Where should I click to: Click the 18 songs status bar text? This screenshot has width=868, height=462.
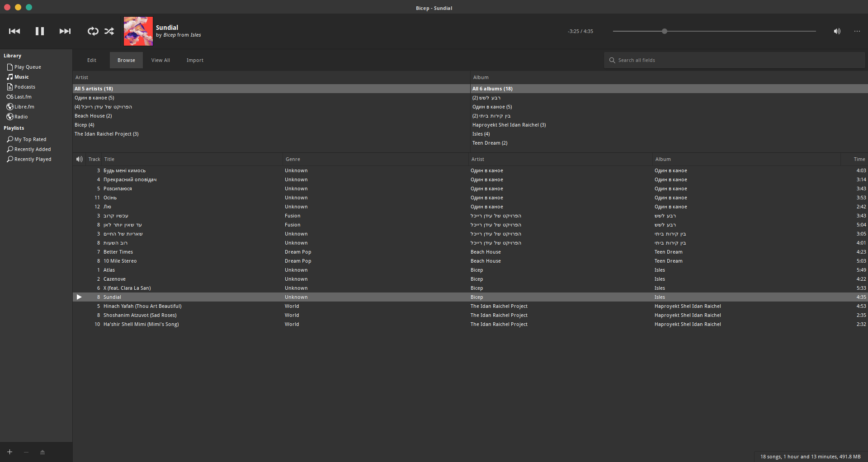click(811, 457)
